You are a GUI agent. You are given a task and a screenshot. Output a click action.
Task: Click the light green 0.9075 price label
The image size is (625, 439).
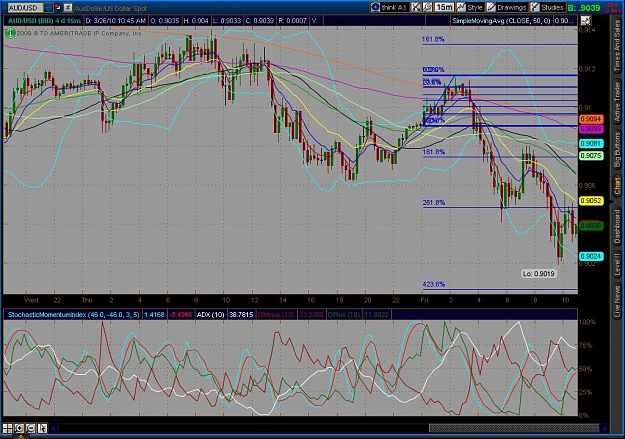(591, 156)
